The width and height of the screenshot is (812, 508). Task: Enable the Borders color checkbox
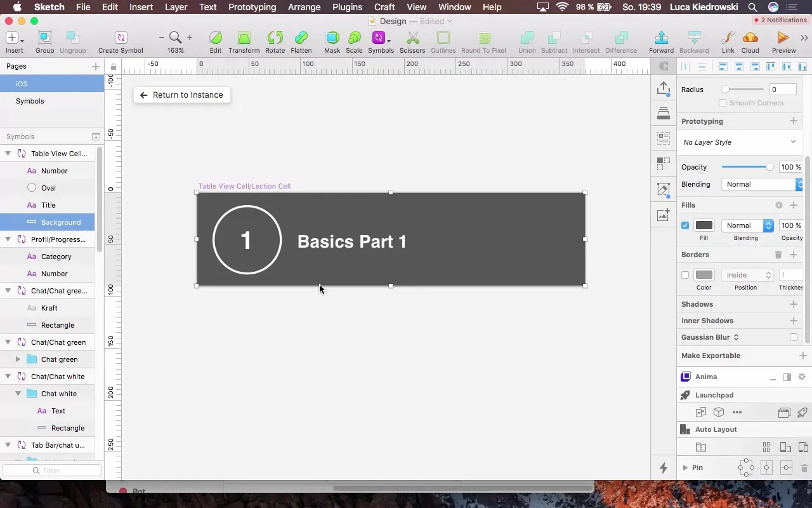[x=685, y=275]
